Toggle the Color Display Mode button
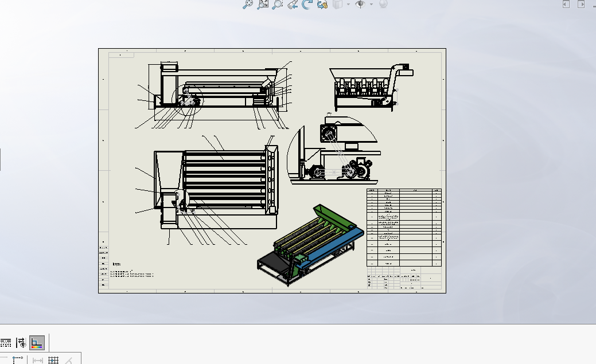Screen dimensions: 596x364 point(37,343)
